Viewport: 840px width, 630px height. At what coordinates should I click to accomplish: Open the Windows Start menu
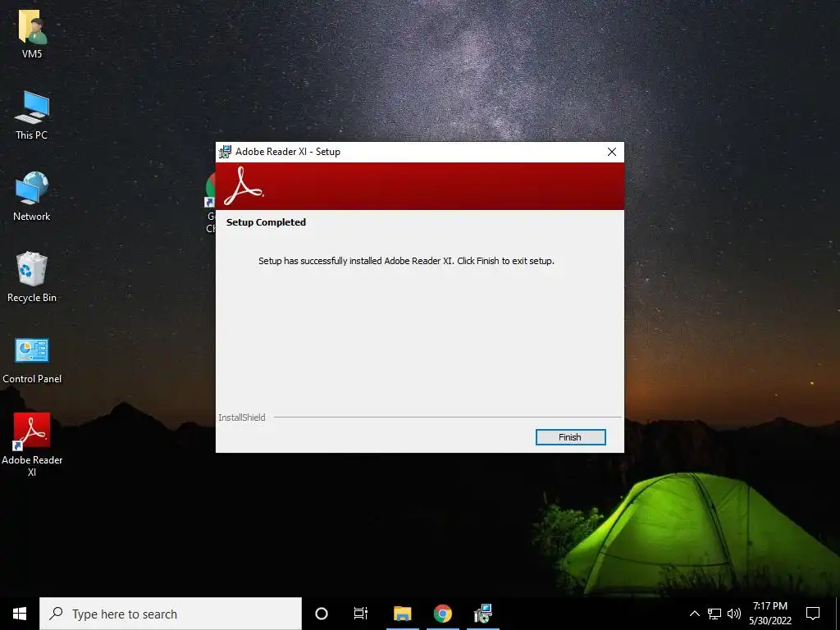(20, 614)
